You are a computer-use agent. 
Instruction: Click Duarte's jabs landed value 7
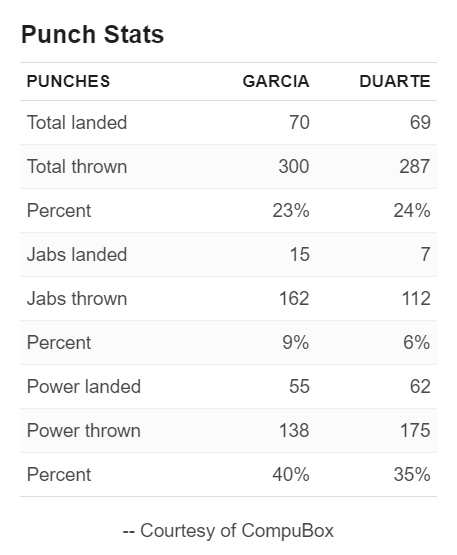click(x=425, y=254)
